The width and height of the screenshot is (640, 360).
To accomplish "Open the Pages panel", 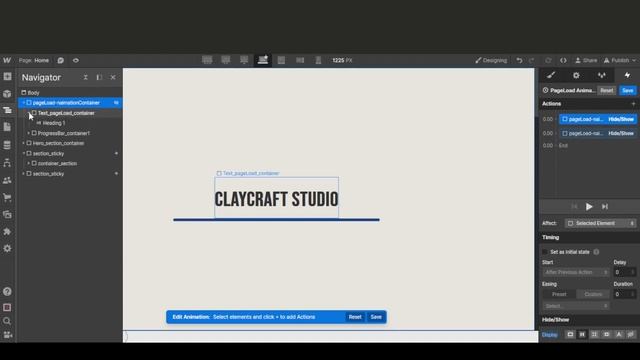I will (x=7, y=127).
